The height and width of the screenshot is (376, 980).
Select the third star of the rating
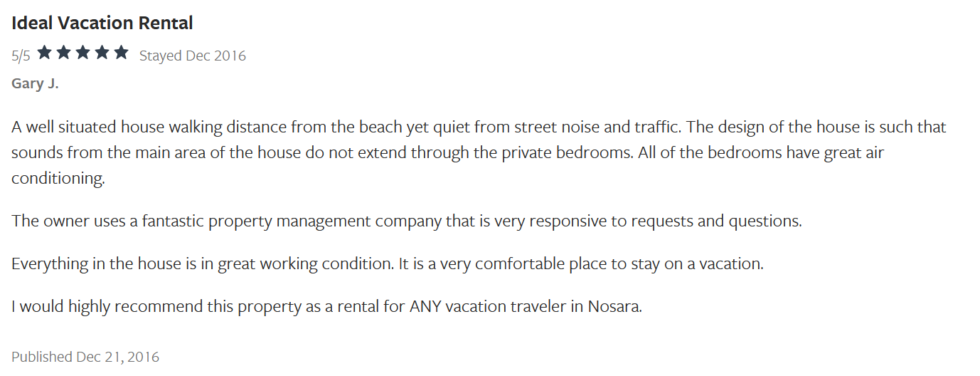82,53
